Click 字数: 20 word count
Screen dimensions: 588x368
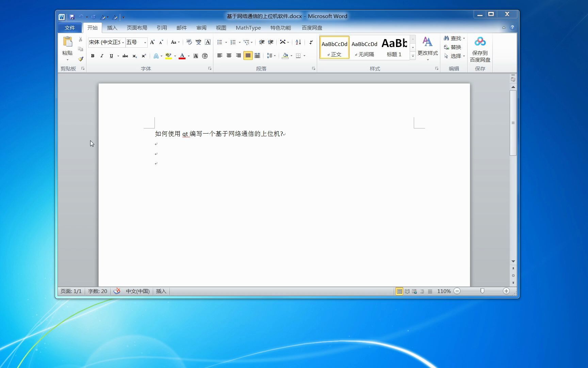(98, 291)
